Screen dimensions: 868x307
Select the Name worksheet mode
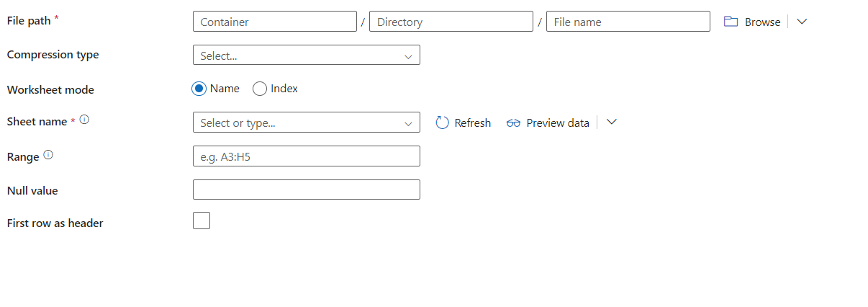(x=199, y=89)
